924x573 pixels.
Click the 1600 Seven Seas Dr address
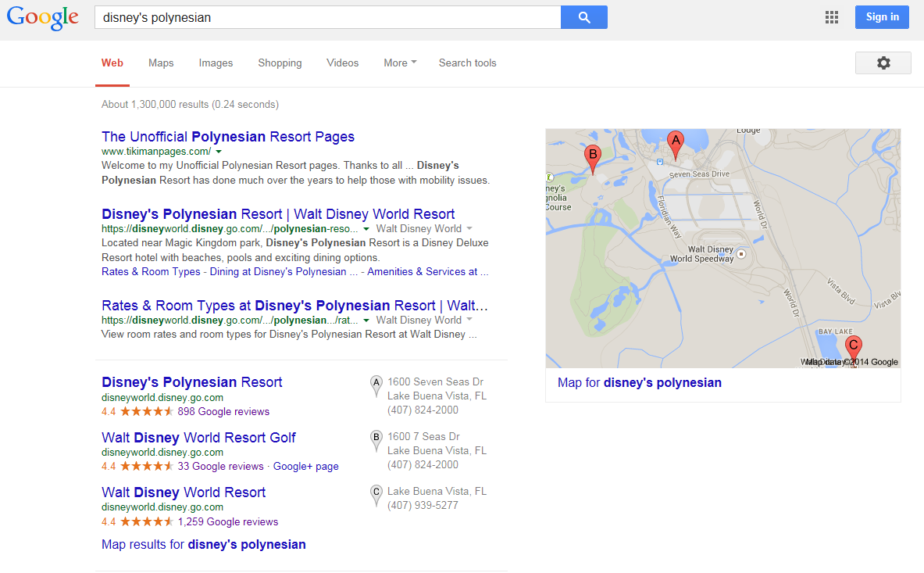436,382
